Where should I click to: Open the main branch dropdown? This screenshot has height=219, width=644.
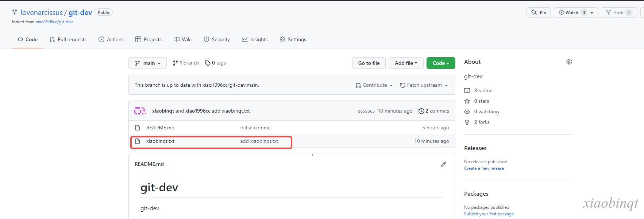pos(147,63)
